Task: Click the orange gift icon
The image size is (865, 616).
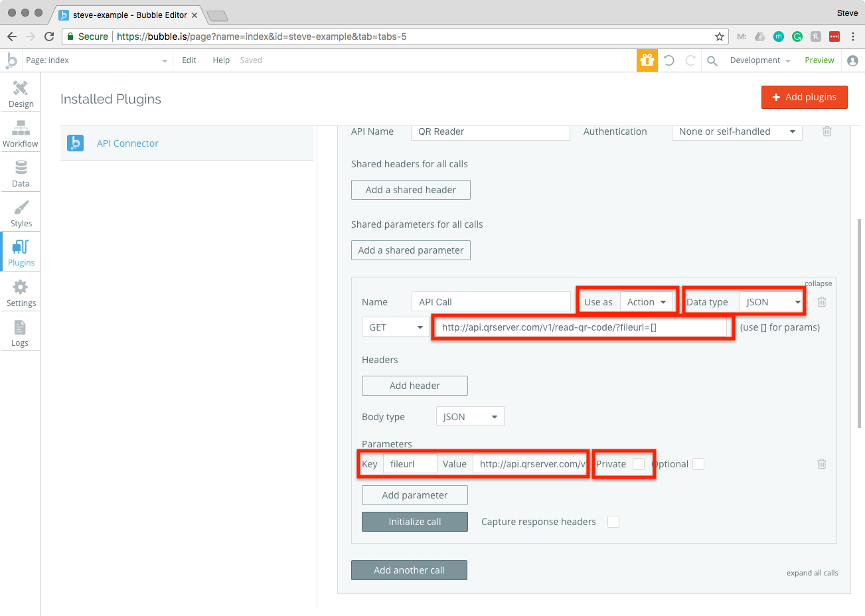Action: (x=647, y=60)
